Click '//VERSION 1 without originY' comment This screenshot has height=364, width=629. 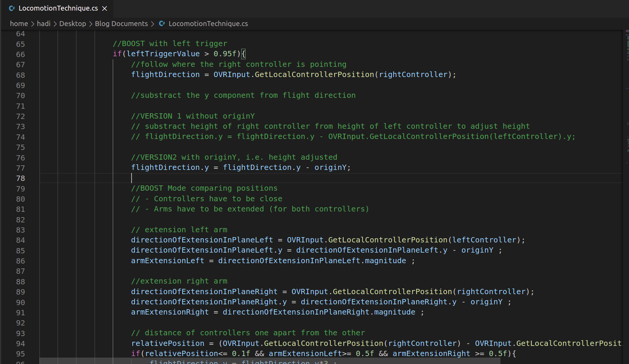point(193,116)
